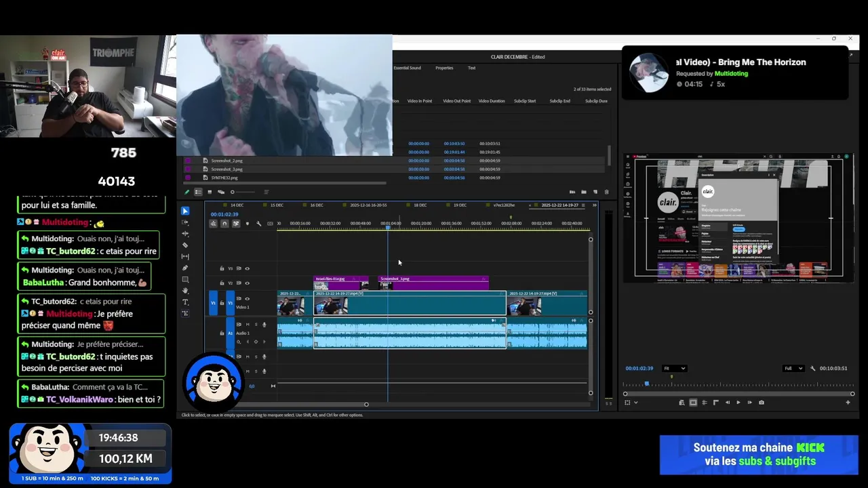Switch to the v7ec1202he sequence tab
Screen dimensions: 868x488
click(504, 205)
